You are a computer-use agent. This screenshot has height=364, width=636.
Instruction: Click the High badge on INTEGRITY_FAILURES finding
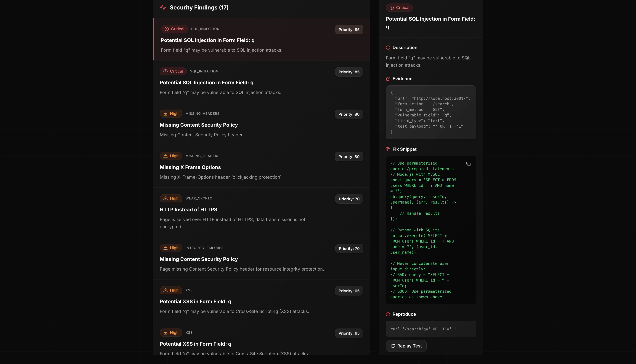171,248
